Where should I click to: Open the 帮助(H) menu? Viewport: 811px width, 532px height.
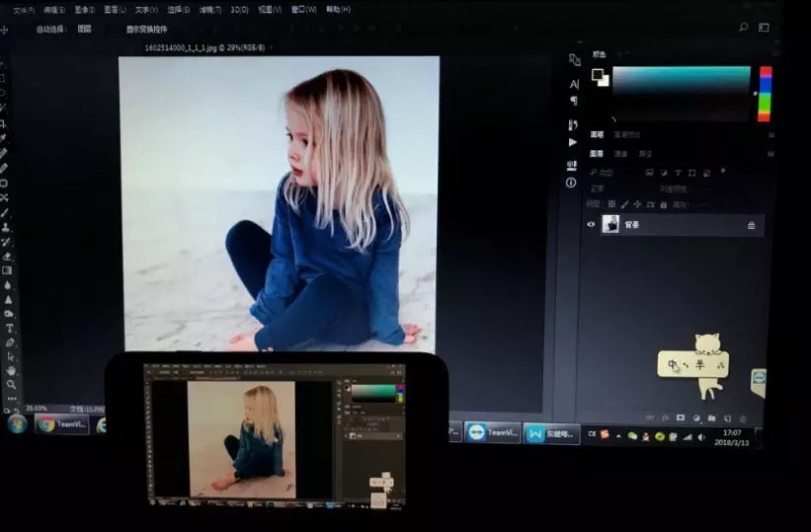click(x=338, y=9)
